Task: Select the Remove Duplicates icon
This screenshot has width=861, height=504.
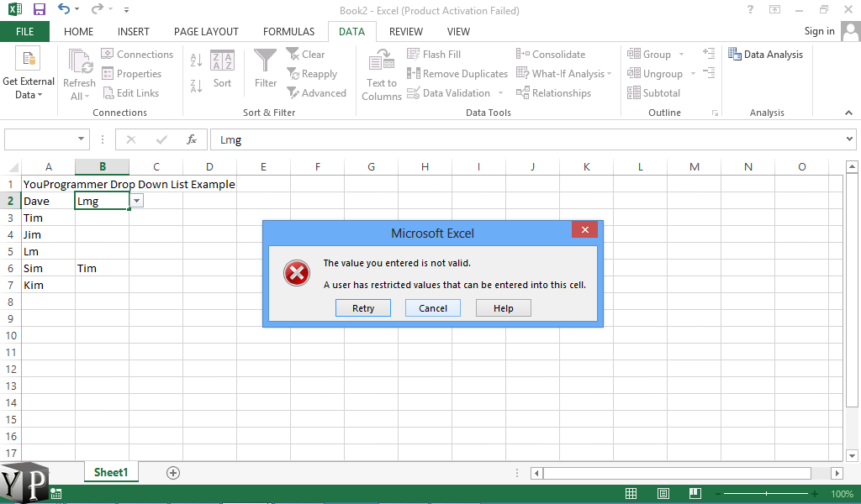Action: click(457, 73)
